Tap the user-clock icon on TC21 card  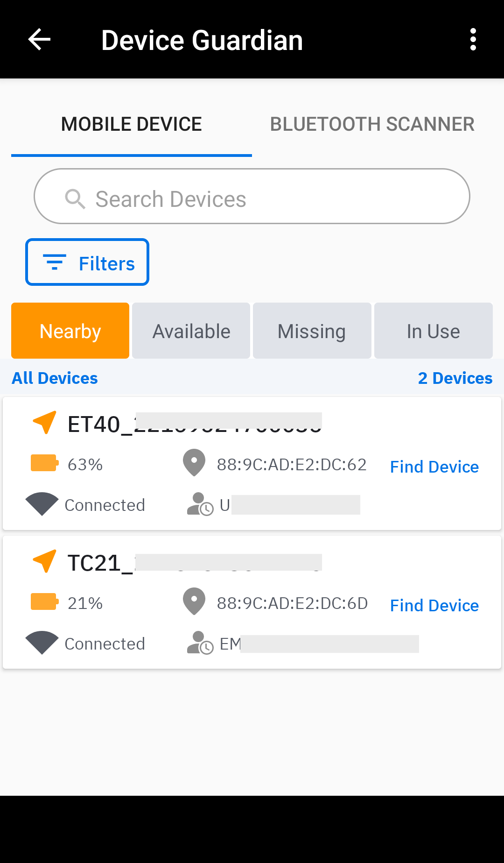(x=200, y=643)
